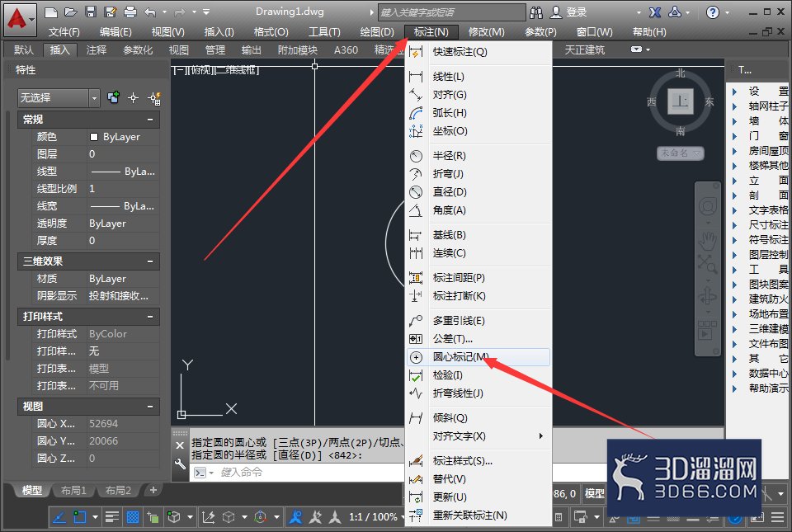
Task: Click the 线型 ByLayer property value
Action: (123, 172)
